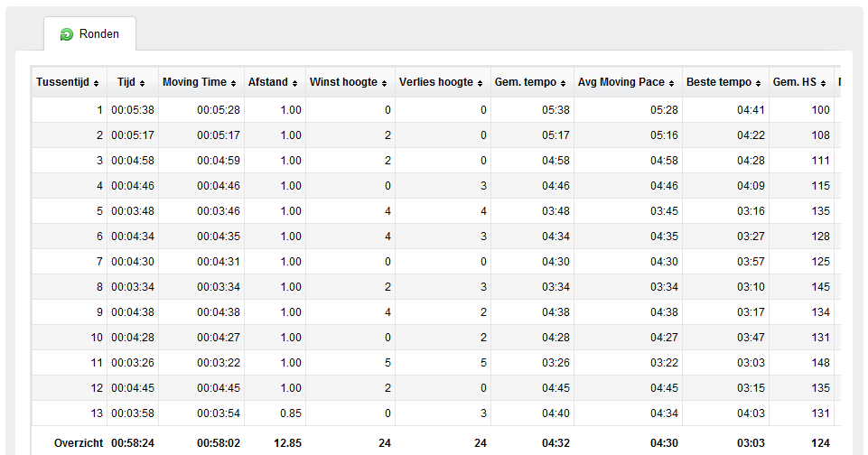Sort by Tussentijd using its sort arrows
The height and width of the screenshot is (455, 868).
pyautogui.click(x=97, y=83)
